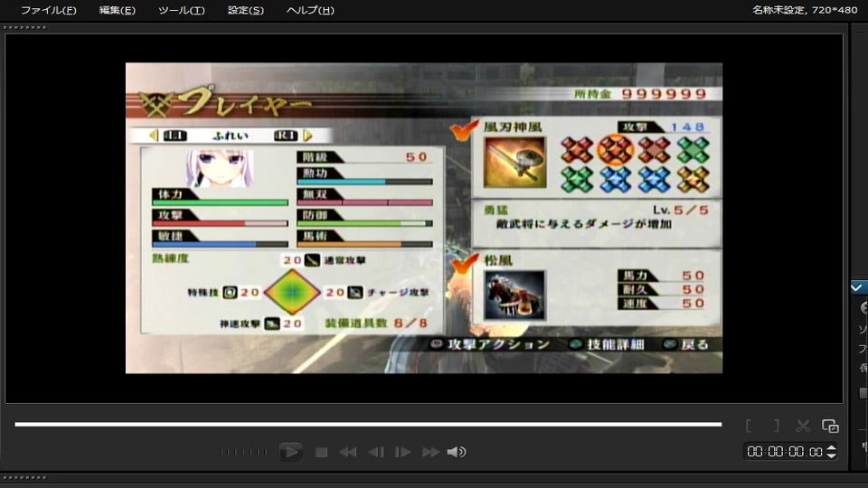Open the 編集(E) menu
The height and width of the screenshot is (488, 868).
coord(117,10)
